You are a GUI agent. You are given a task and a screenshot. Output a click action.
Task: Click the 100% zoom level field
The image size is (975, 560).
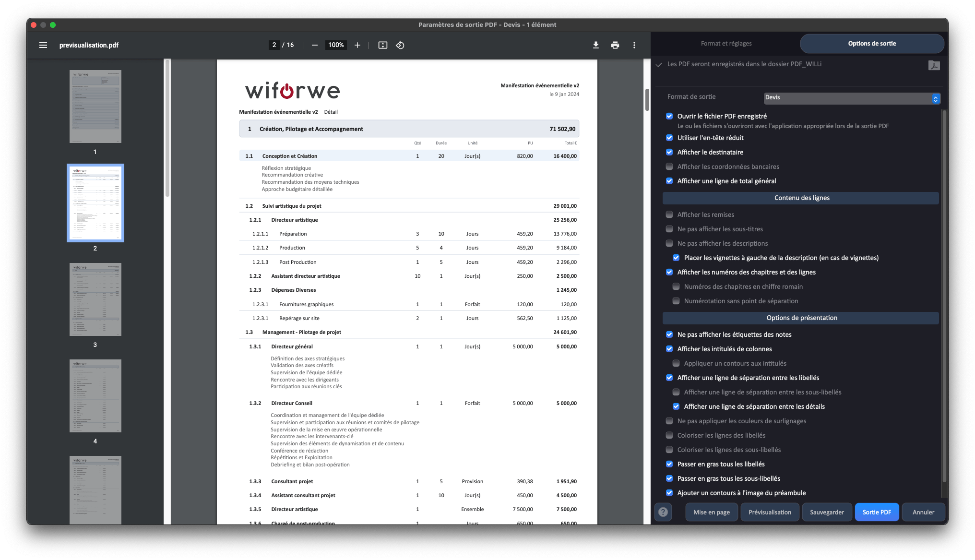336,45
